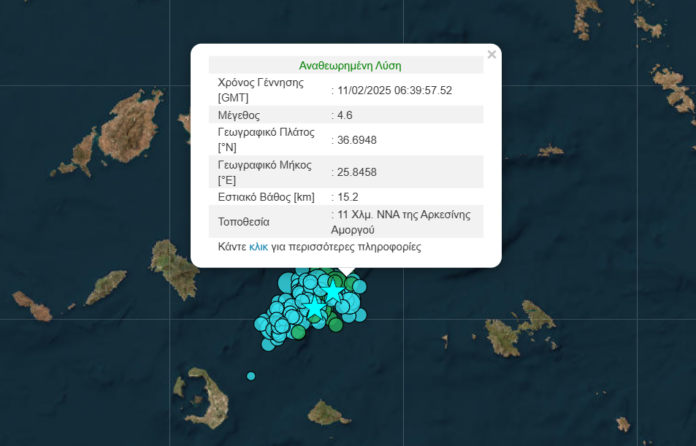
Task: Click the latitude value '36.6948'
Action: point(357,140)
